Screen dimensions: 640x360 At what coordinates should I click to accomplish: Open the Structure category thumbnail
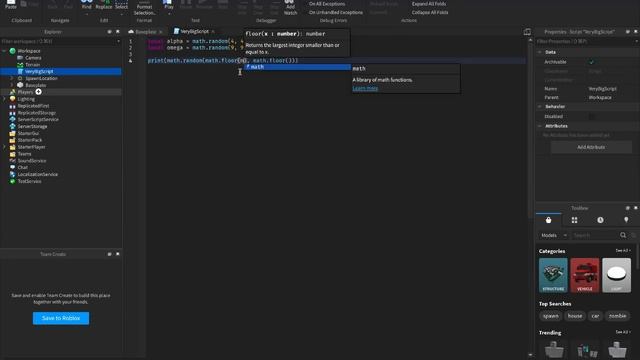(553, 275)
